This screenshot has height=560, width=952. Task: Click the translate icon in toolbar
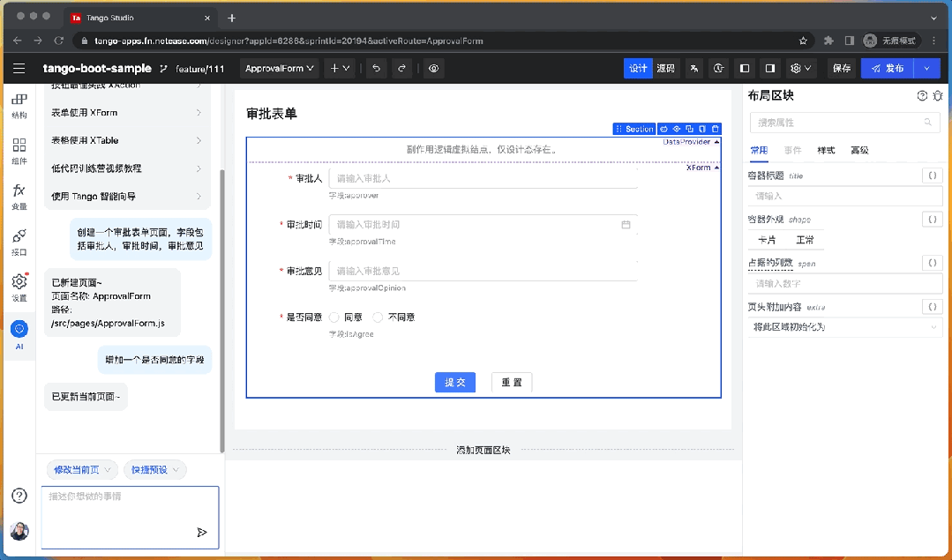pyautogui.click(x=694, y=69)
